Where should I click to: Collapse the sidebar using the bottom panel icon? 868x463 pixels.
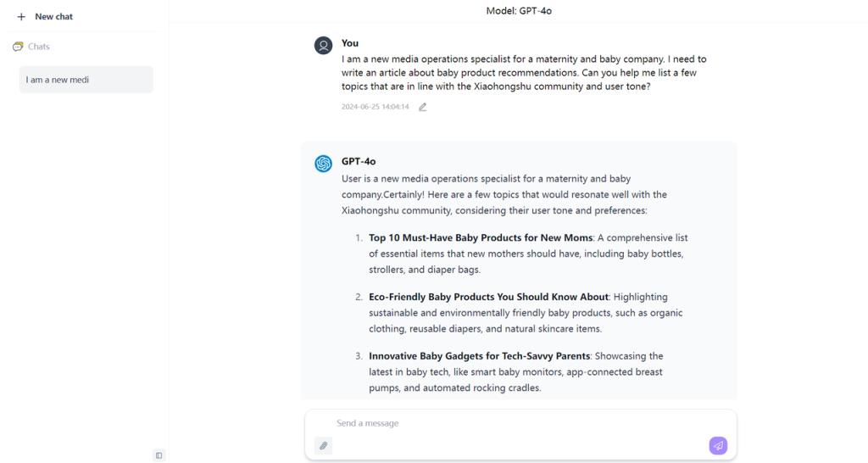tap(159, 455)
